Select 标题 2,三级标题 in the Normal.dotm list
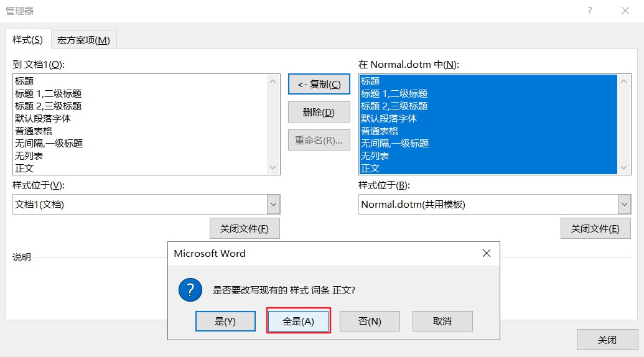 [488, 106]
